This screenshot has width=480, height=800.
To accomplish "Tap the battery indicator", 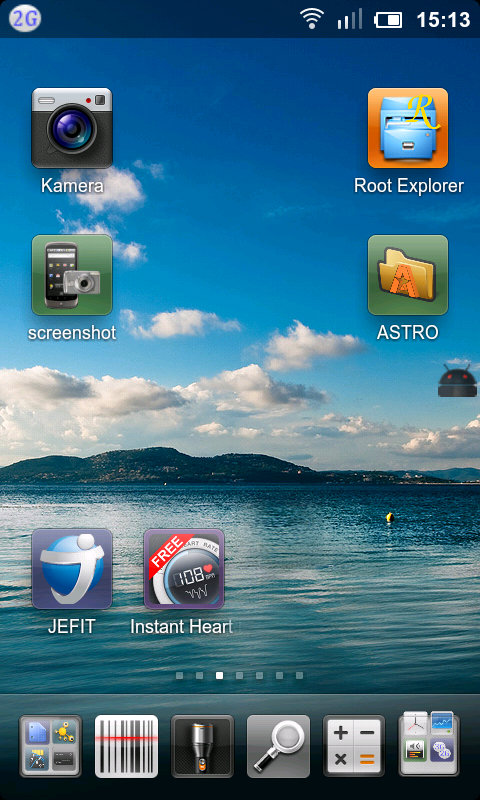I will pyautogui.click(x=389, y=20).
